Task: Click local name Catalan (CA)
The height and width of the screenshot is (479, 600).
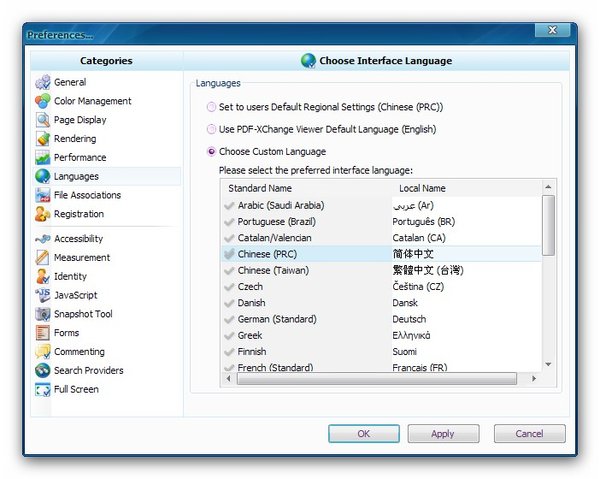Action: pyautogui.click(x=419, y=238)
